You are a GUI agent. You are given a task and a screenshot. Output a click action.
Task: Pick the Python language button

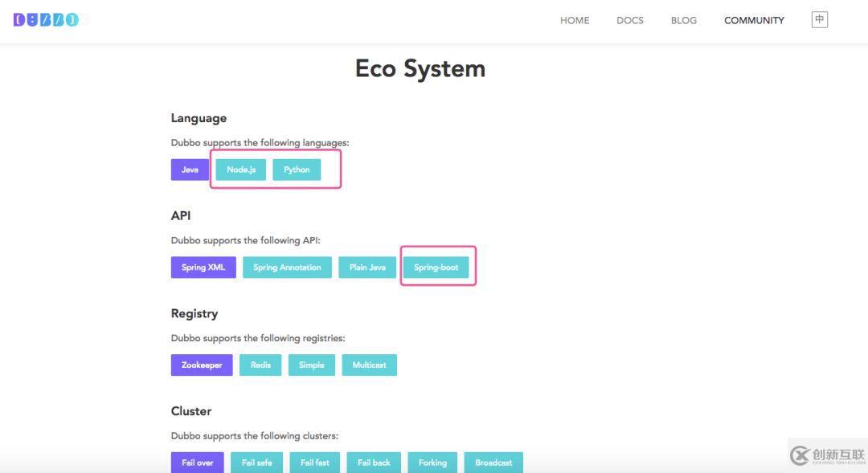pyautogui.click(x=297, y=169)
